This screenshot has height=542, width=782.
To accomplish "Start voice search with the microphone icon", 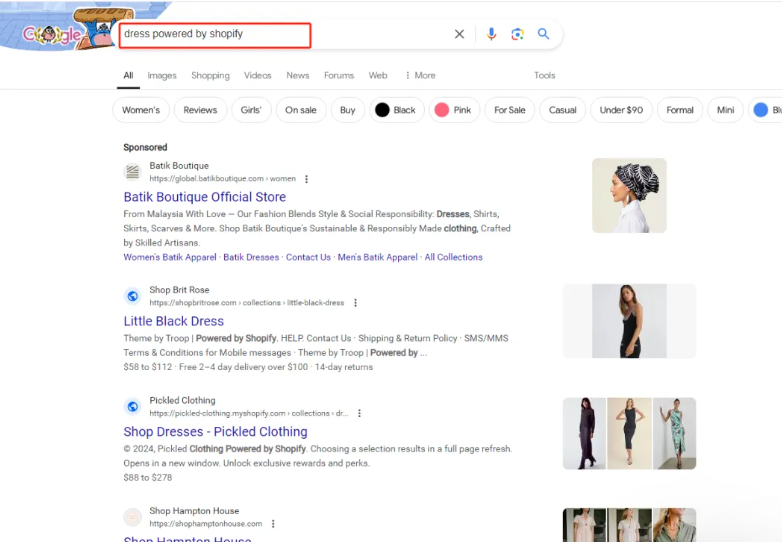I will 491,34.
